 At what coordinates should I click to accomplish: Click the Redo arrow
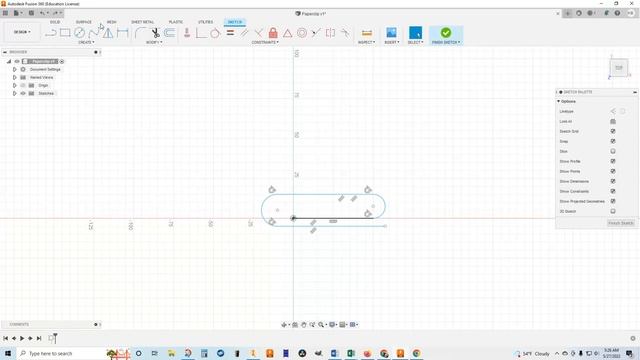[x=55, y=13]
